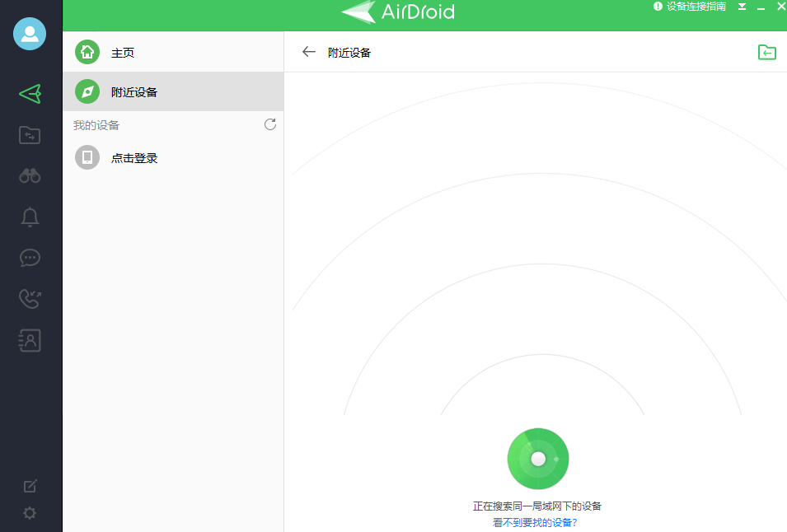Screen dimensions: 787x532
Task: Click the gray phone icon beside 点击登录
Action: 87,157
